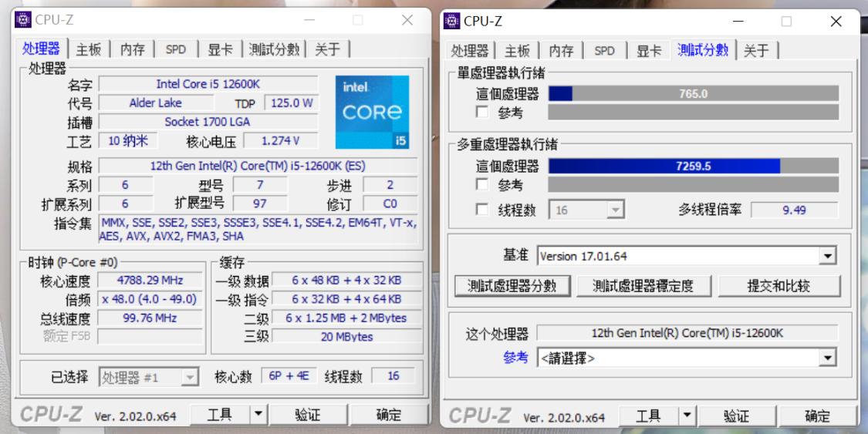Open SPD tab in right window

[604, 51]
